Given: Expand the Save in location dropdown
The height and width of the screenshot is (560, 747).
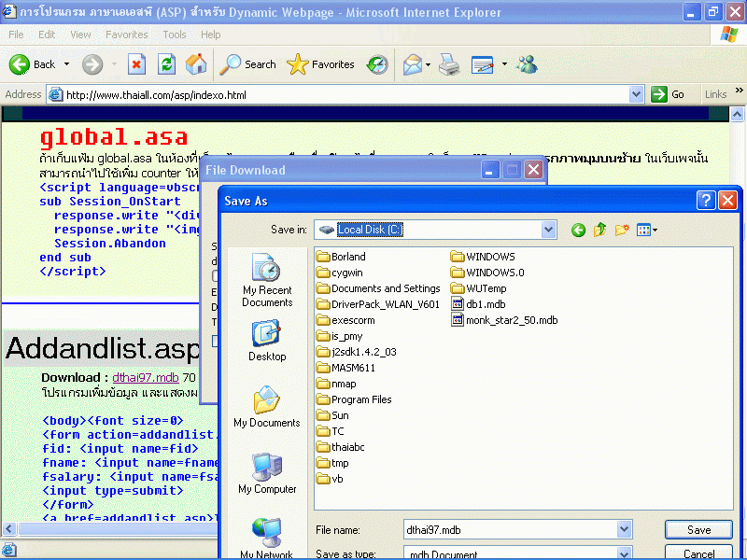Looking at the screenshot, I should [x=547, y=230].
